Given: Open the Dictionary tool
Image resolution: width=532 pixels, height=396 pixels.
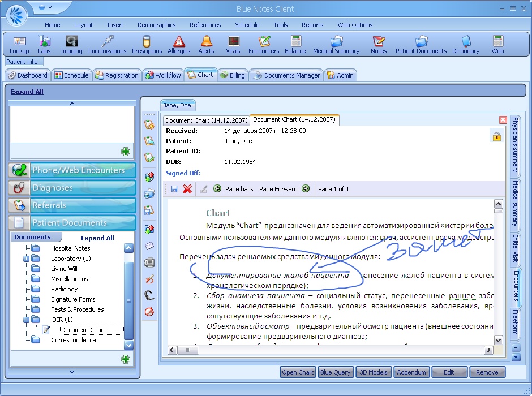Looking at the screenshot, I should 466,45.
